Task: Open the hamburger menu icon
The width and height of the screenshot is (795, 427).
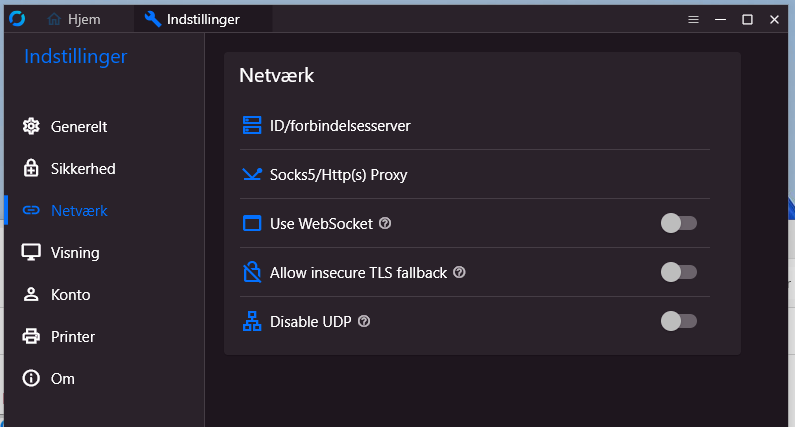Action: pos(693,19)
